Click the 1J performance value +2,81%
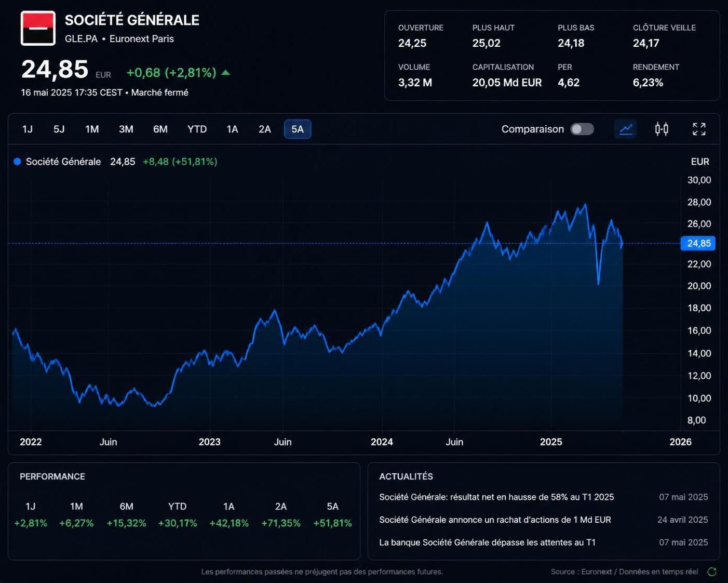 (31, 523)
